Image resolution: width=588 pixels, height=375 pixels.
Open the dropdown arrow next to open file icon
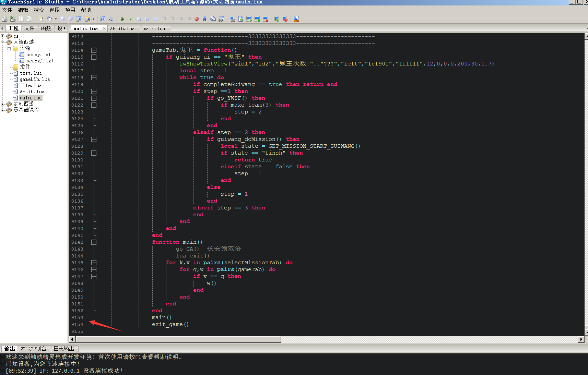pos(56,19)
